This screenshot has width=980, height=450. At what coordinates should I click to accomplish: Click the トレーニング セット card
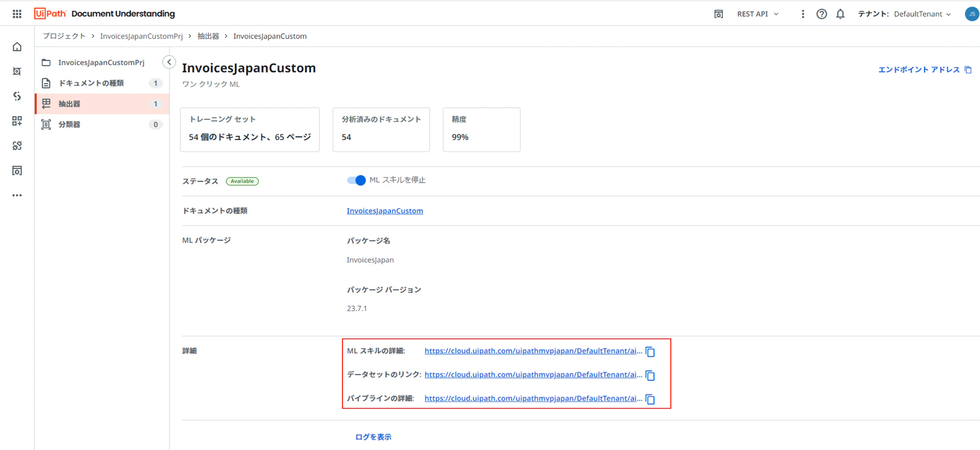pos(250,129)
